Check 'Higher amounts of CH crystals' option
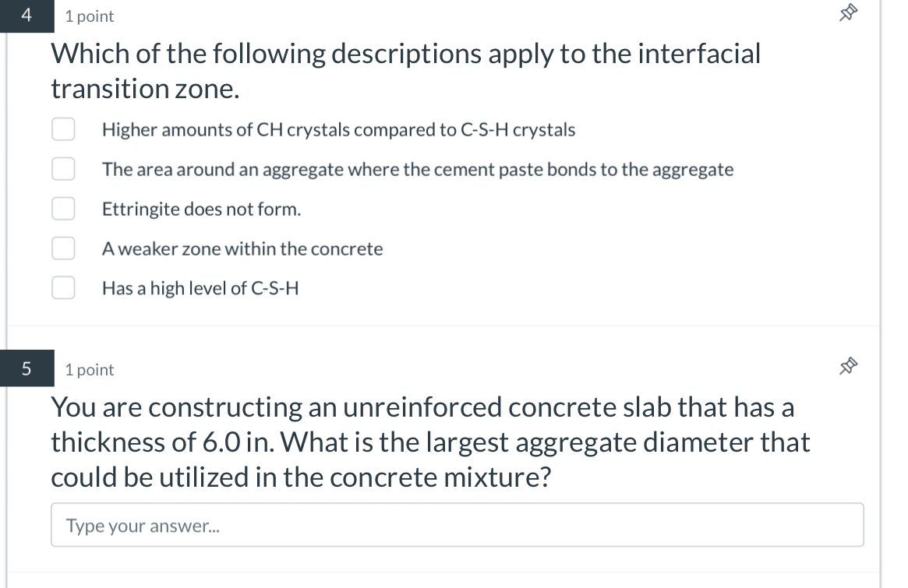This screenshot has width=908, height=588. tap(63, 129)
